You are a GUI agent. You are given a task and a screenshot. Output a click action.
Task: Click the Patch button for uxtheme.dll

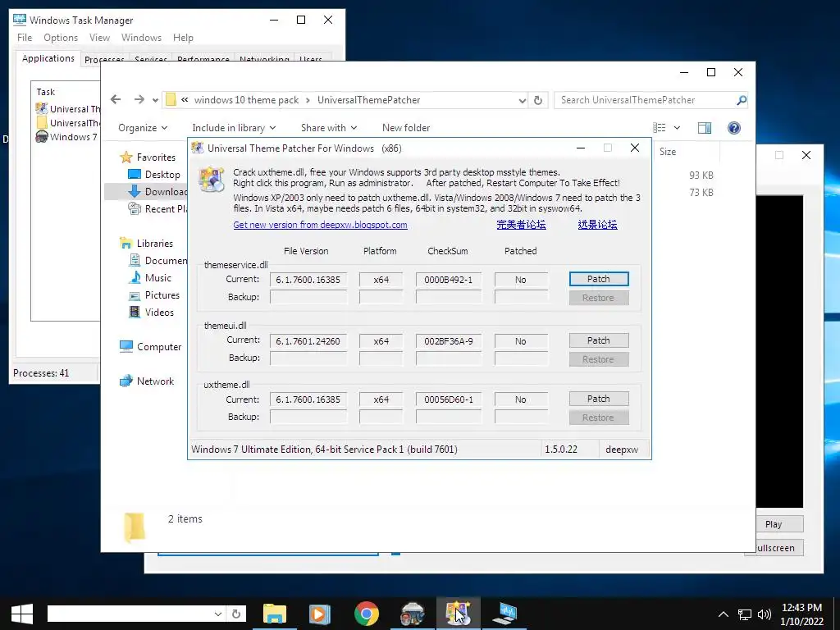coord(598,399)
